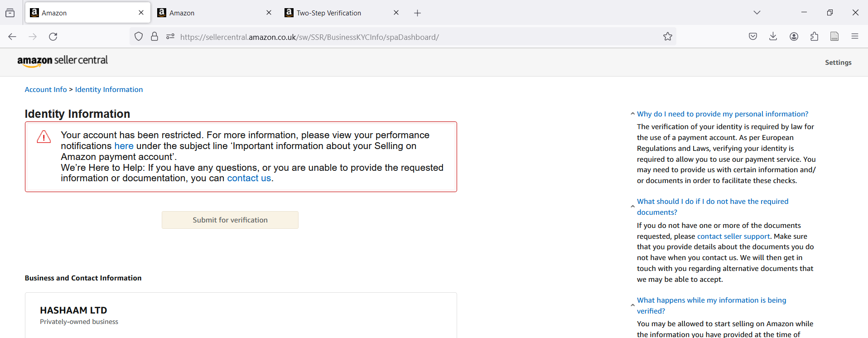Viewport: 868px width, 338px height.
Task: Click the Amazon Seller Central logo
Action: [x=63, y=61]
